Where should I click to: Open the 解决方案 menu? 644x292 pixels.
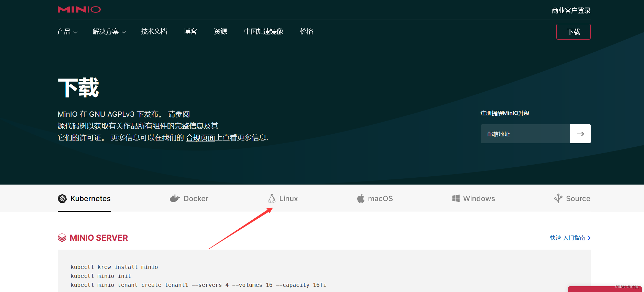pyautogui.click(x=109, y=31)
